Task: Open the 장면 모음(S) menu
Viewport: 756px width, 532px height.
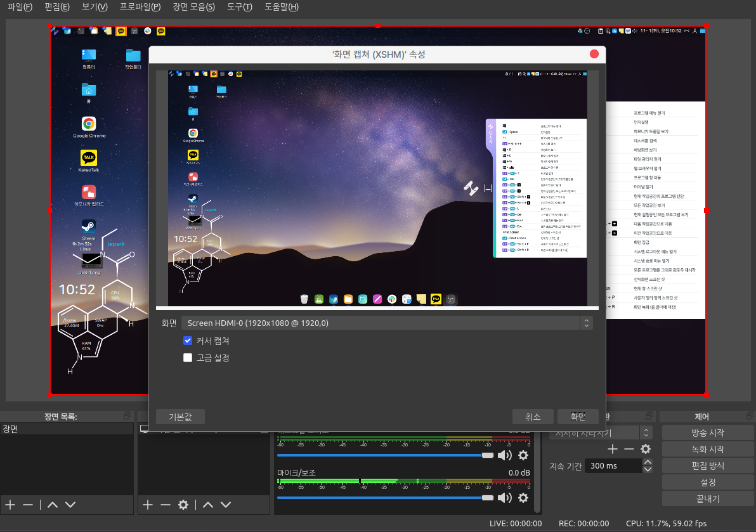Action: (193, 8)
